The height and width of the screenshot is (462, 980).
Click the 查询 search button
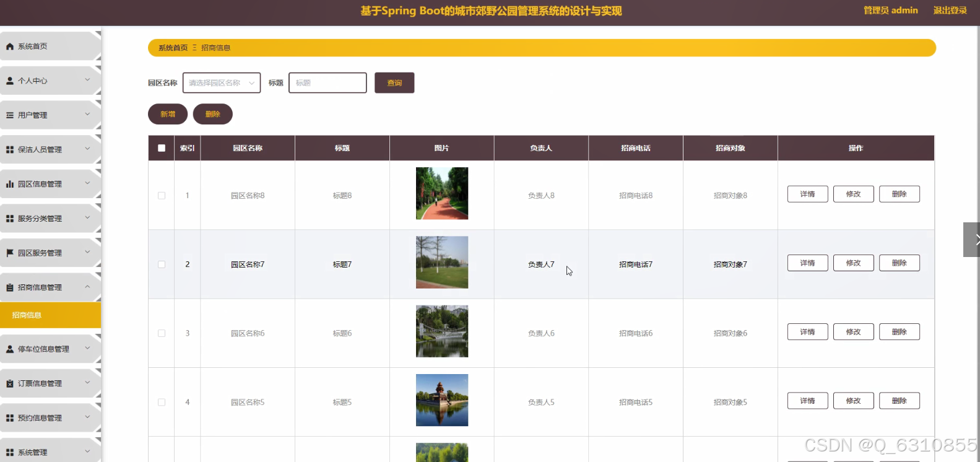[x=394, y=83]
